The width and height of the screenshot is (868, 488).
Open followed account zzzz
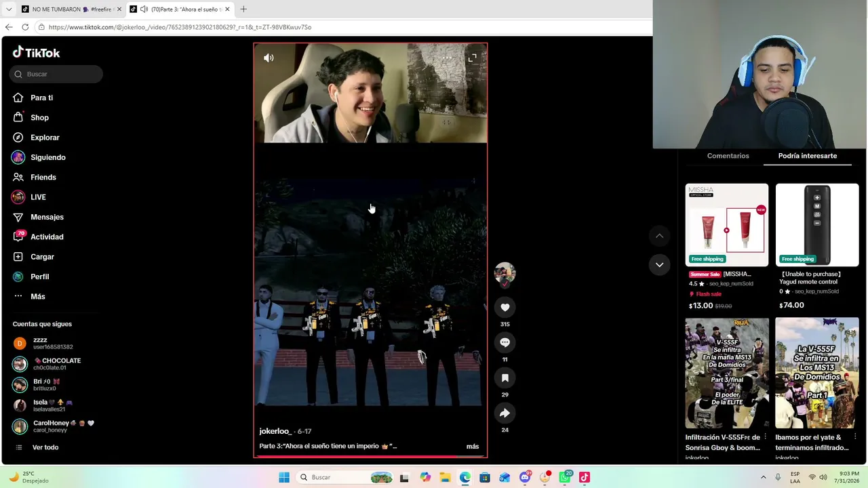tap(43, 343)
